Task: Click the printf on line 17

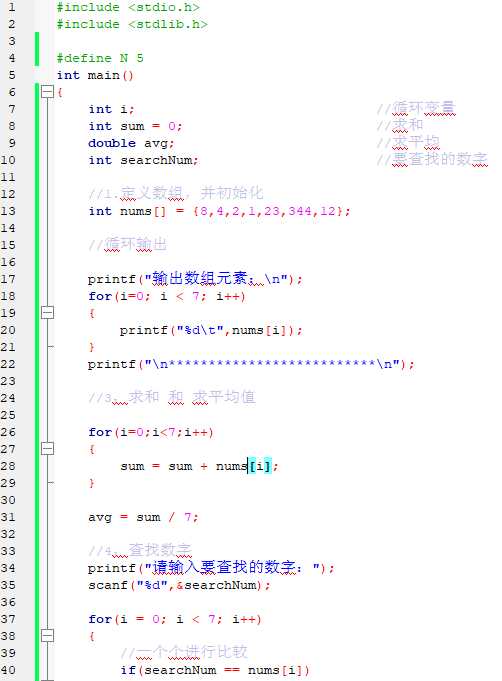Action: 195,279
